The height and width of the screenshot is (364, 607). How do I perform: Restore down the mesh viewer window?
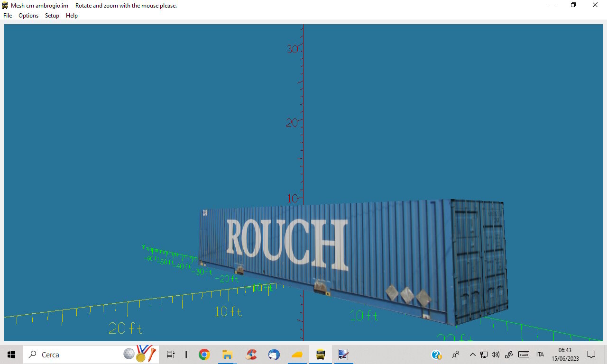coord(573,5)
